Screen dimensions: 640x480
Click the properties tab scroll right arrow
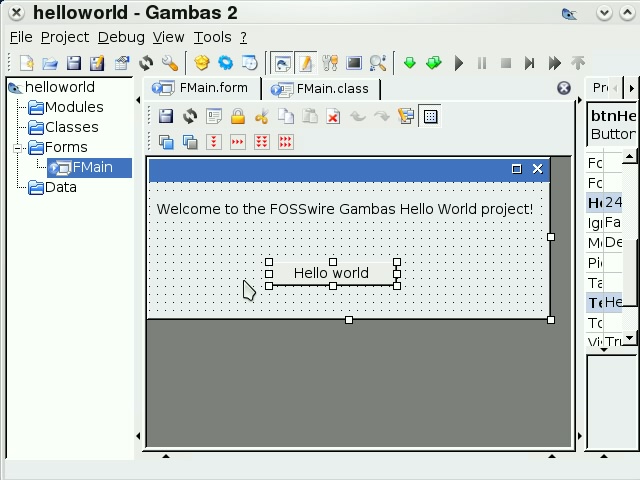pyautogui.click(x=631, y=88)
